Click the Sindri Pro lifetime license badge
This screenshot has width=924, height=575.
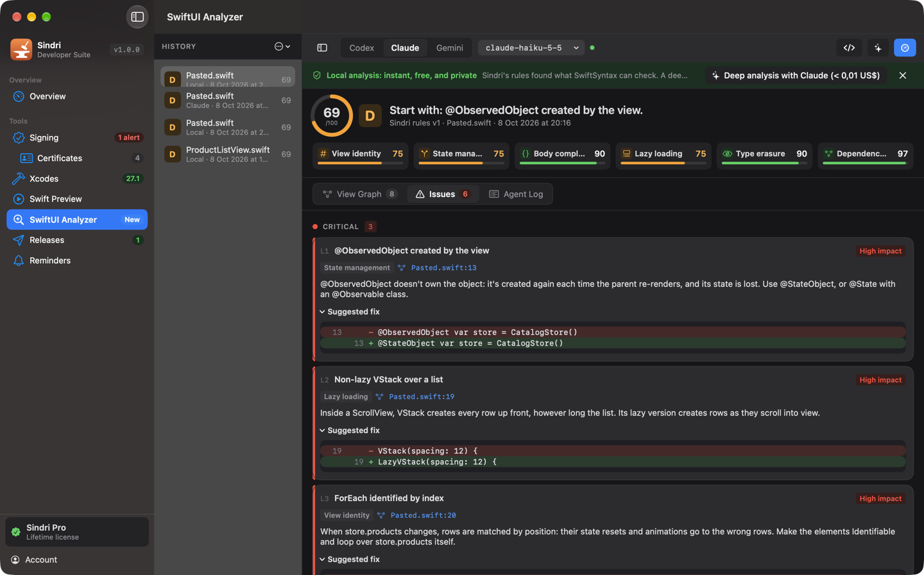77,532
